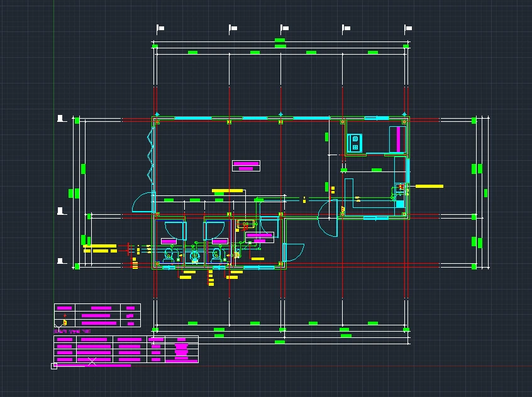The height and width of the screenshot is (397, 532).
Task: Select the stacked magenta block in bottom table
Action: point(181,350)
